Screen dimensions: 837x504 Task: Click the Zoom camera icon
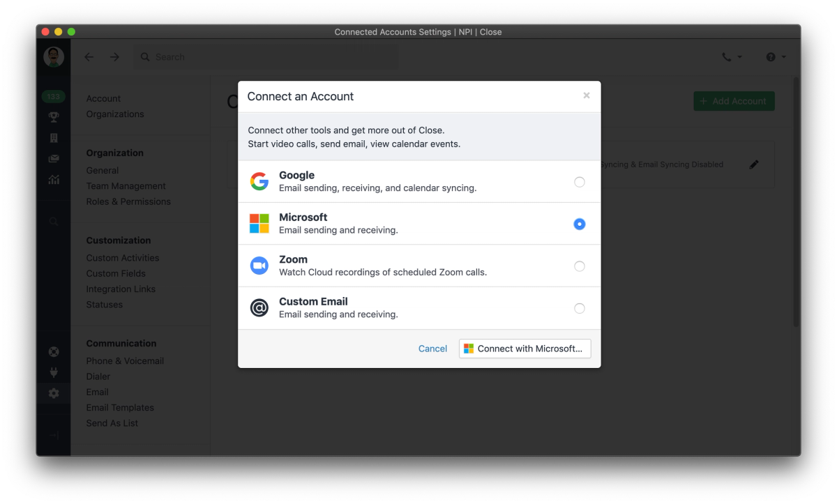(x=259, y=266)
